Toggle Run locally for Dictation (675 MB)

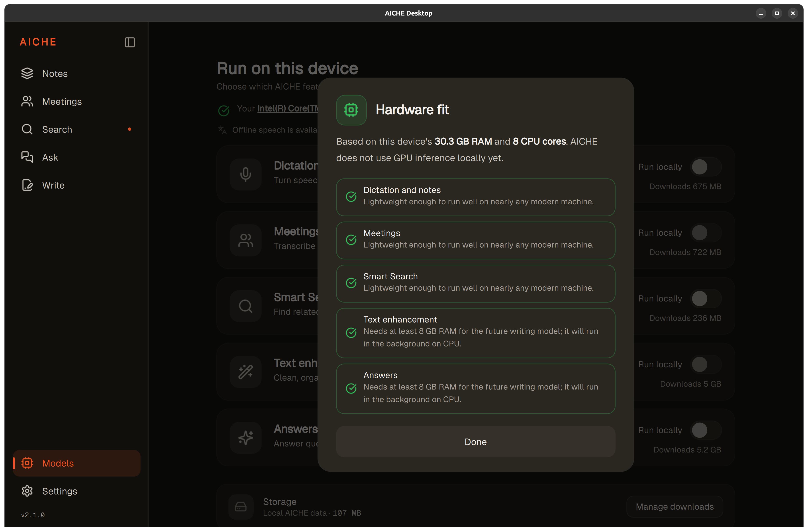706,167
